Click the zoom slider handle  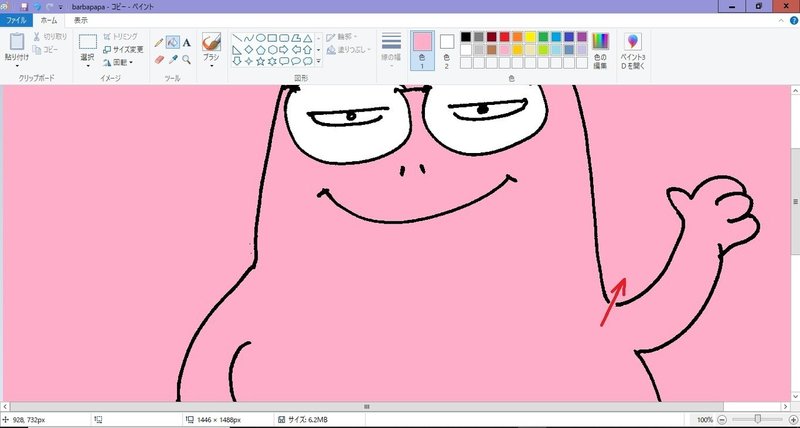click(x=758, y=419)
